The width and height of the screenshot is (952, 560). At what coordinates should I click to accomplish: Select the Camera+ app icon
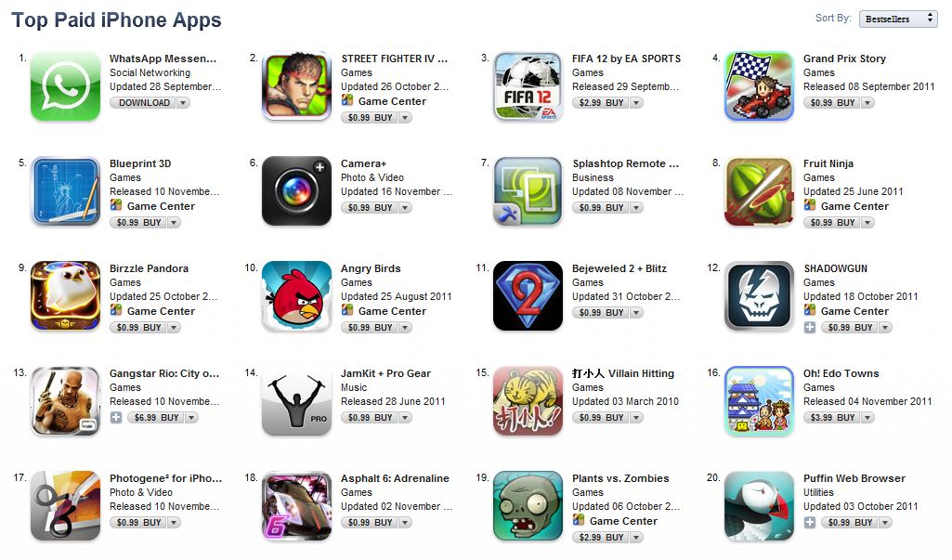point(297,191)
